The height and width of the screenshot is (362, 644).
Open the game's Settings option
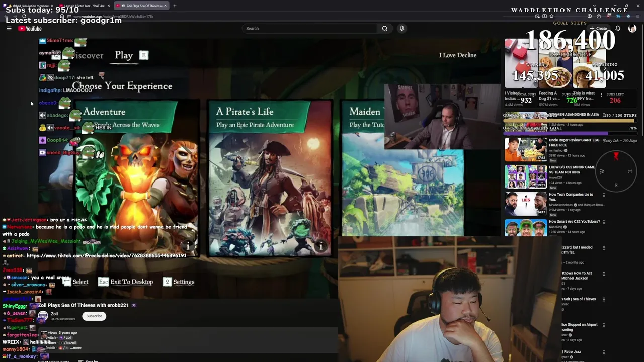pyautogui.click(x=179, y=282)
